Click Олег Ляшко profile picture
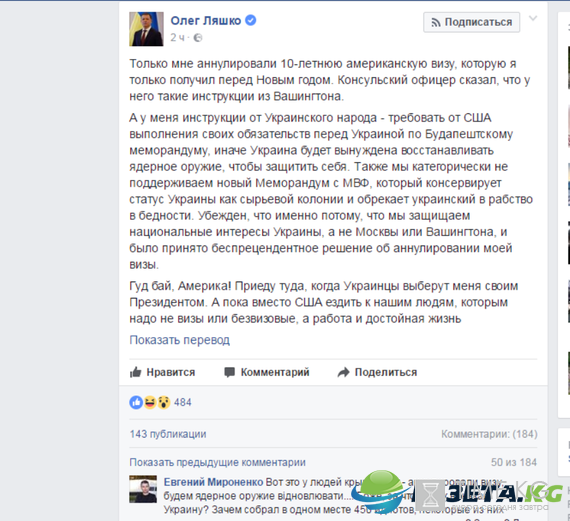 click(x=146, y=29)
